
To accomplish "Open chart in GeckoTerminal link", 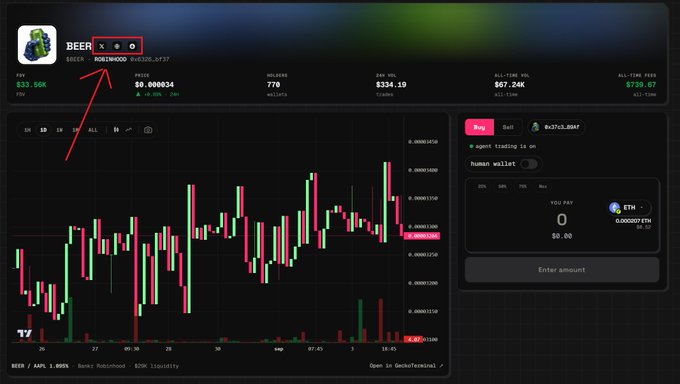I will coord(406,366).
